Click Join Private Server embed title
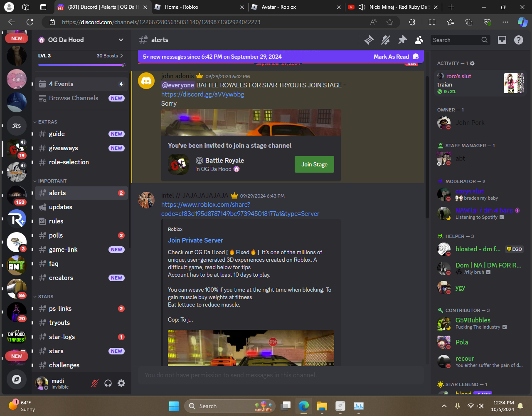532x416 pixels. [195, 240]
